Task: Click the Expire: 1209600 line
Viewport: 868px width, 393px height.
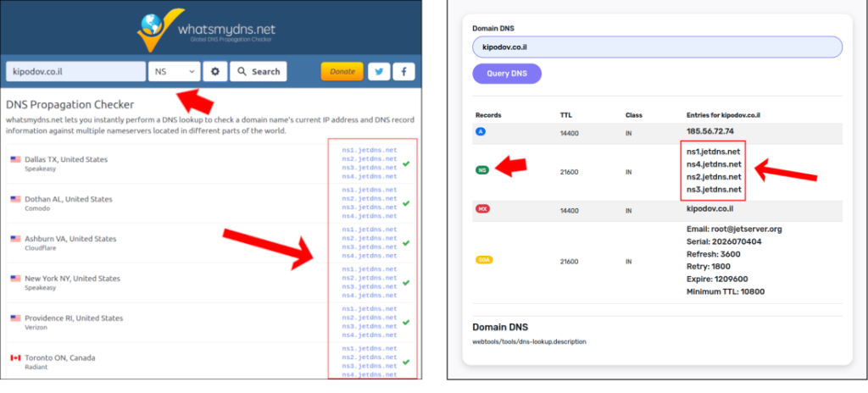Action: pos(717,280)
